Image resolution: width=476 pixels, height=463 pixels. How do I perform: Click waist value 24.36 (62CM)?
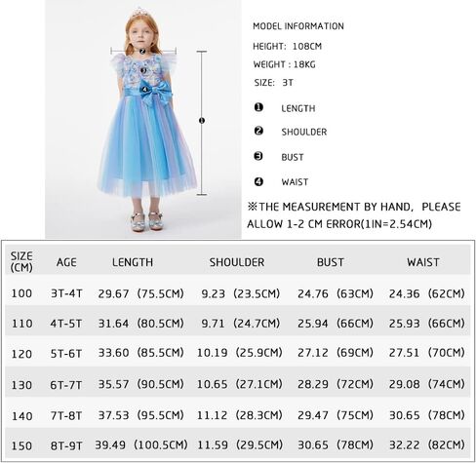tap(427, 293)
